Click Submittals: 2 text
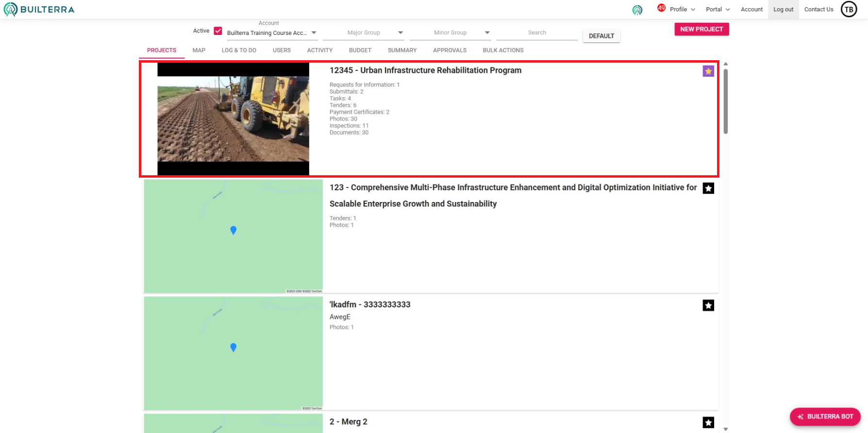 [347, 92]
